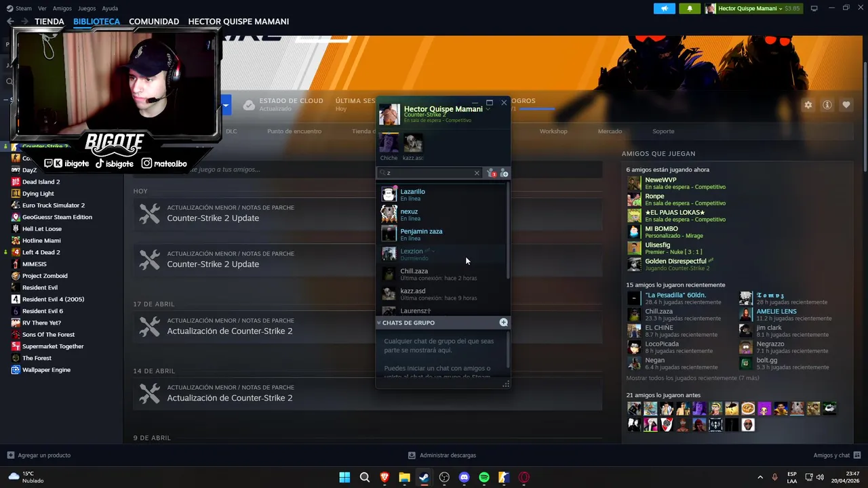Image resolution: width=868 pixels, height=488 pixels.
Task: Open Brave browser from the taskbar
Action: (384, 477)
